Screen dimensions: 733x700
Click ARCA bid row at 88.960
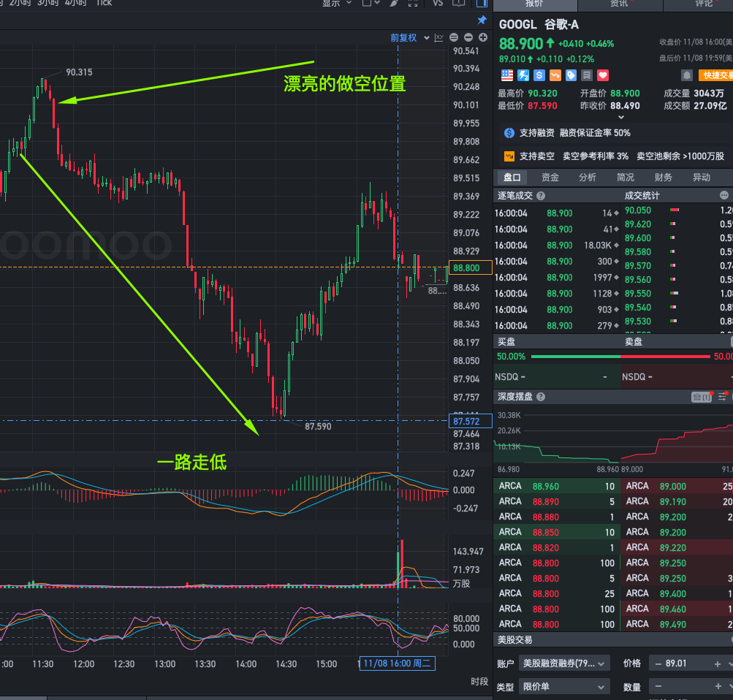556,487
